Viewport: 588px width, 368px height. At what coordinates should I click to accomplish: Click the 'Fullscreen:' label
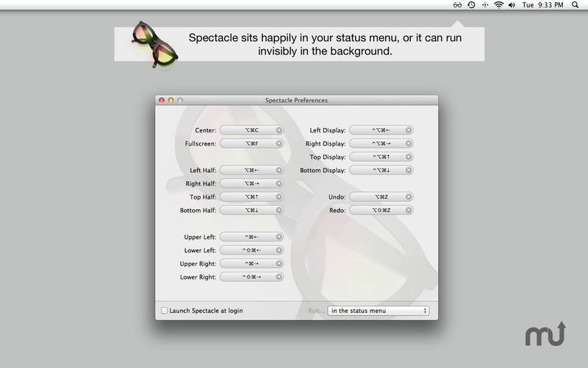pyautogui.click(x=201, y=144)
